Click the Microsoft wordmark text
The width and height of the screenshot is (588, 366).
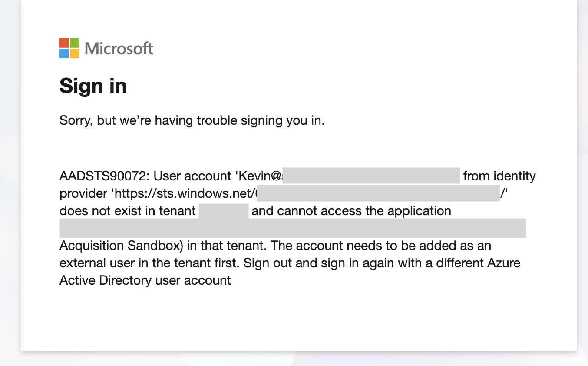point(119,48)
